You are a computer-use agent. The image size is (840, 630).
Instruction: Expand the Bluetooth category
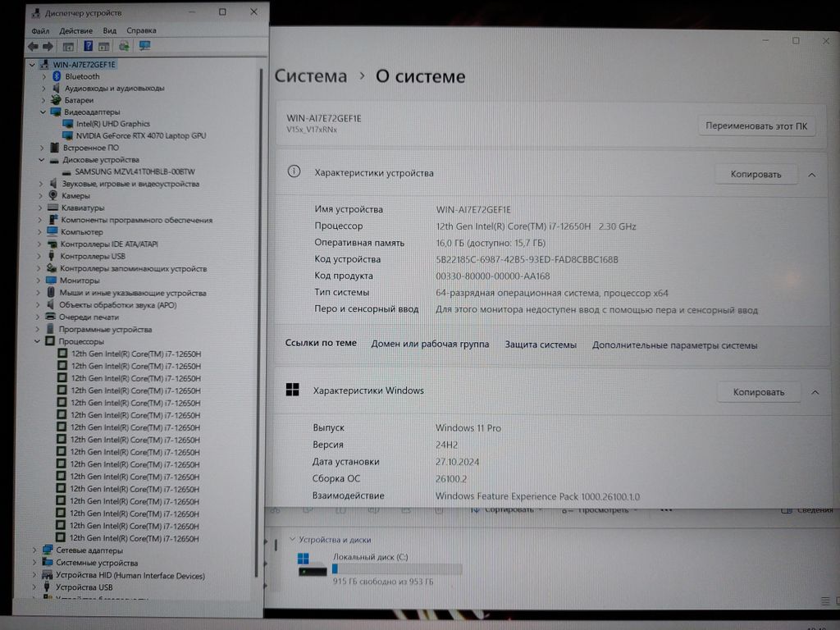(44, 76)
